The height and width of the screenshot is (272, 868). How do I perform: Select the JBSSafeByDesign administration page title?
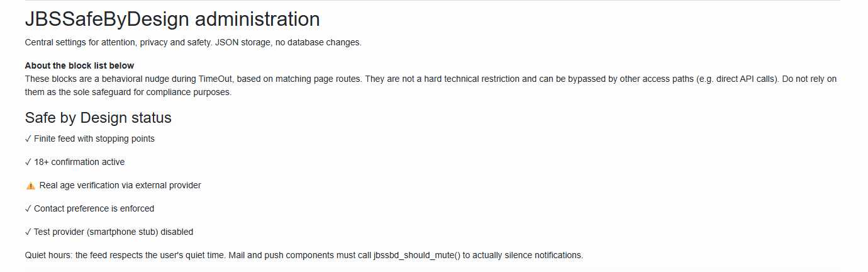click(172, 19)
